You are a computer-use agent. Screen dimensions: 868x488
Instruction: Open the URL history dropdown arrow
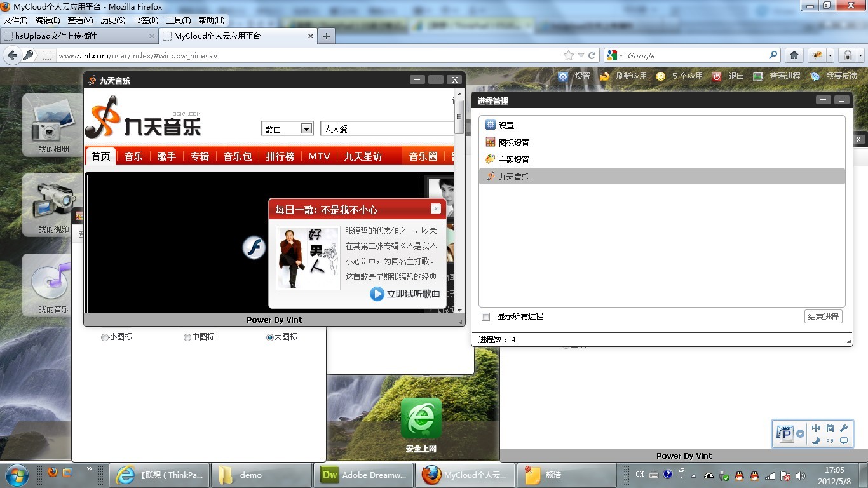coord(581,55)
